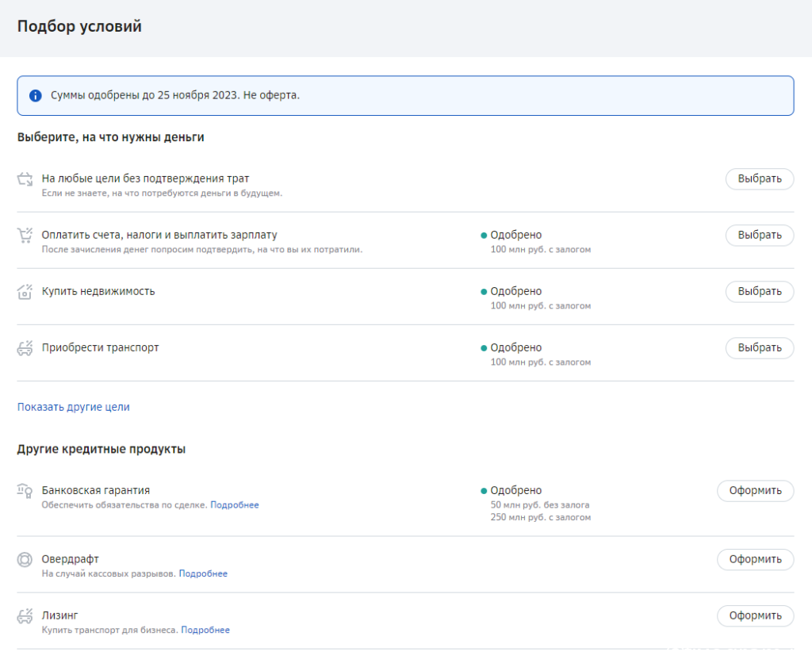Screen dimensions: 812x667
Task: Click 'Одобрено' status in Оплатить счета row
Action: (x=515, y=235)
